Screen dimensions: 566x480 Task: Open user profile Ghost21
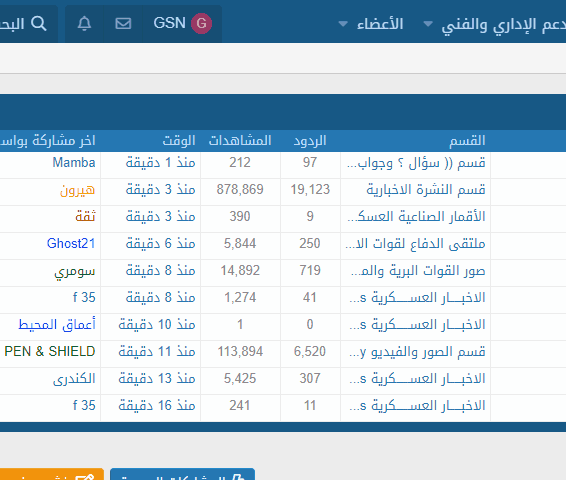(x=71, y=244)
